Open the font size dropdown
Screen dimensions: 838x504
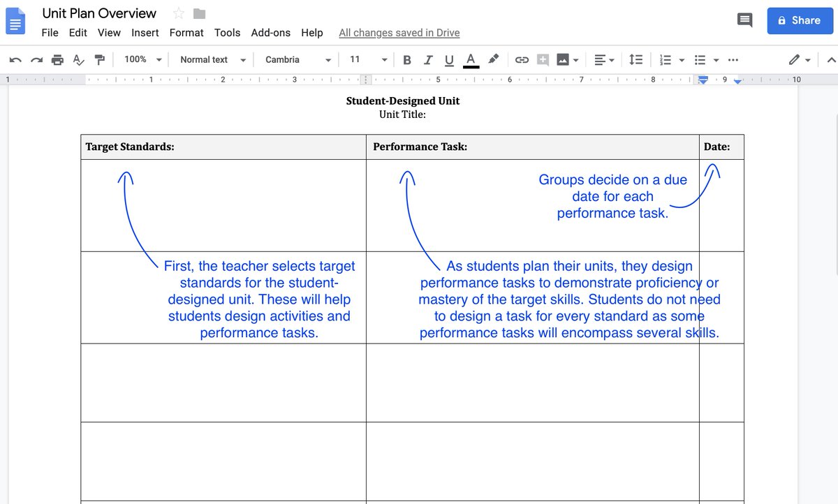(366, 59)
